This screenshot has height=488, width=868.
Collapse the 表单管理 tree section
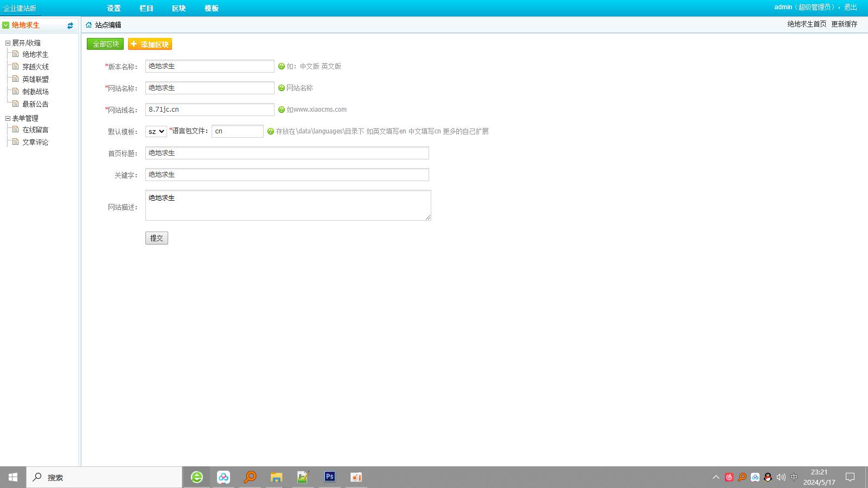(8, 118)
